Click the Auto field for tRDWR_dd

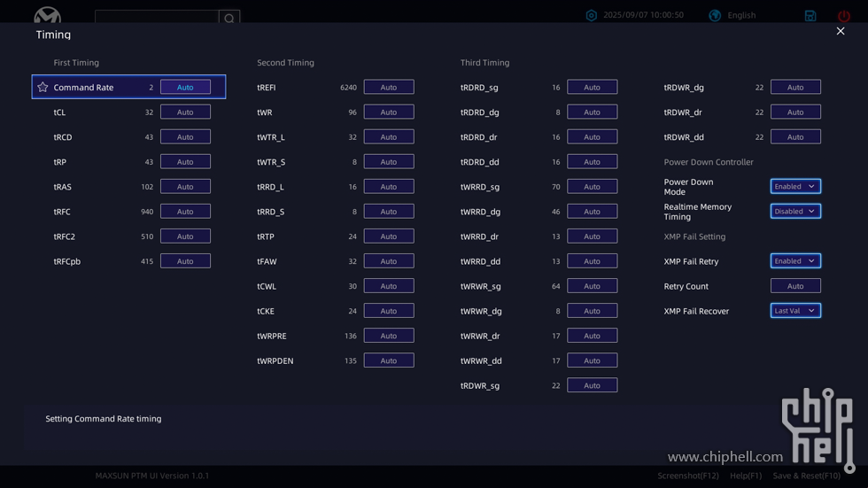(x=795, y=136)
